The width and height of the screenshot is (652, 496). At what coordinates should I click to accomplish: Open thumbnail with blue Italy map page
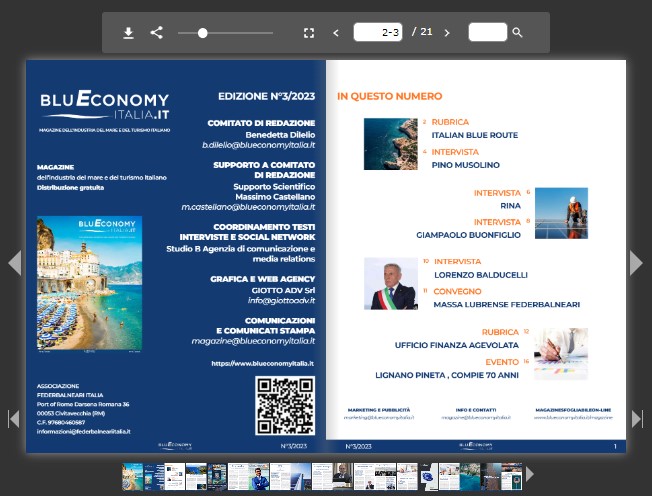point(428,476)
